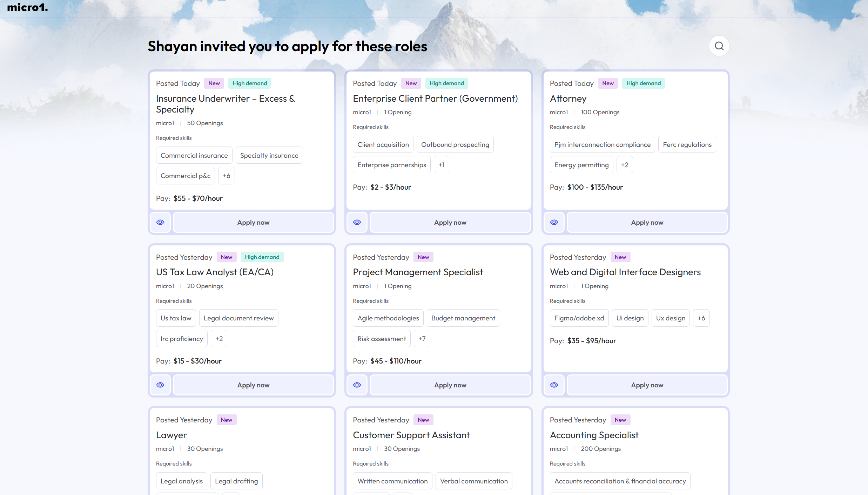The image size is (868, 495).
Task: Preview the Insurance Underwriter role with eye icon
Action: point(160,222)
